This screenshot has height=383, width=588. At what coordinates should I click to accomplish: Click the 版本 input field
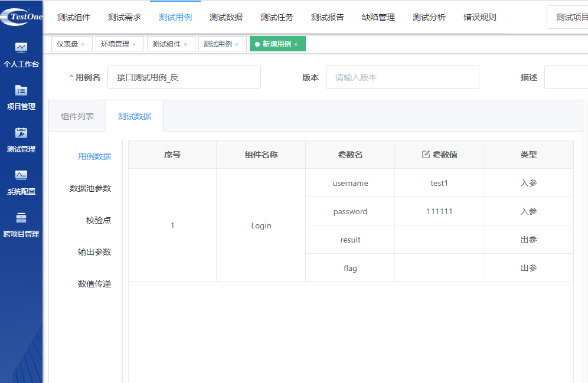402,77
